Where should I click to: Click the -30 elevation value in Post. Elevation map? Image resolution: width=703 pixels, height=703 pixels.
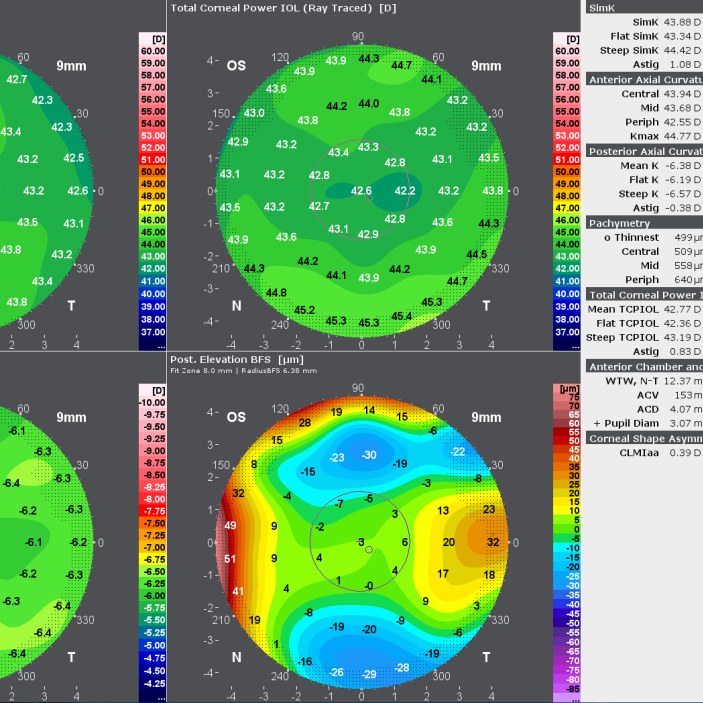pyautogui.click(x=369, y=455)
